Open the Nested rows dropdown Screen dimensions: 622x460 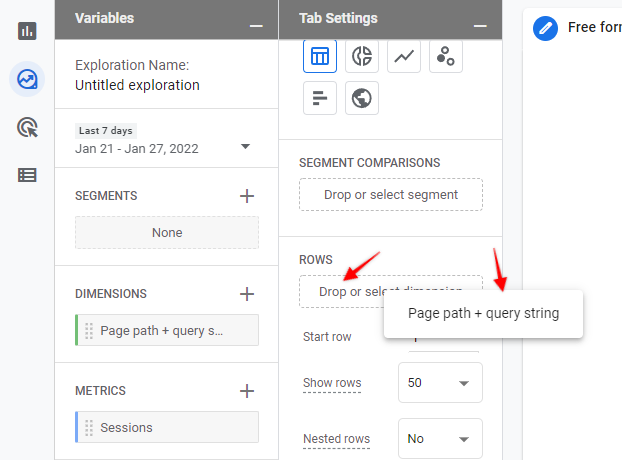click(x=440, y=439)
